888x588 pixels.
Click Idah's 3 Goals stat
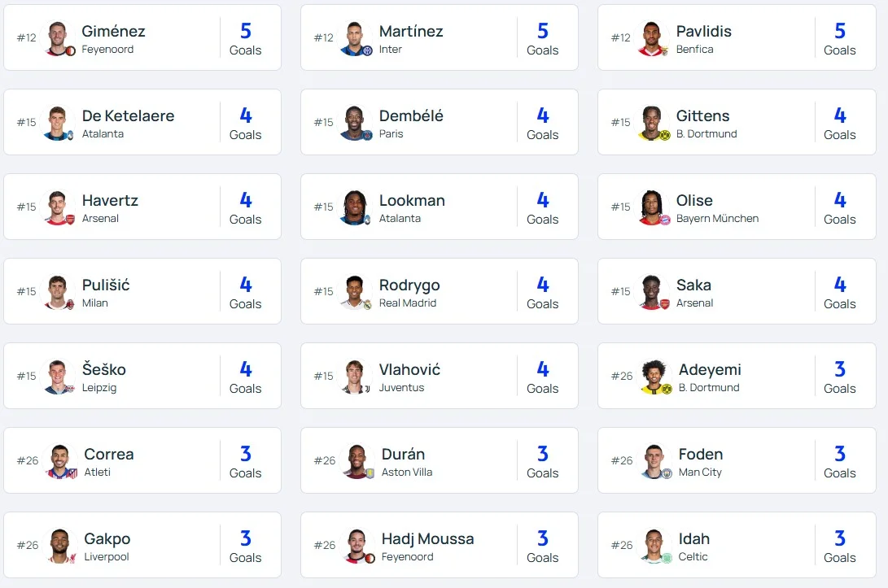tap(839, 546)
